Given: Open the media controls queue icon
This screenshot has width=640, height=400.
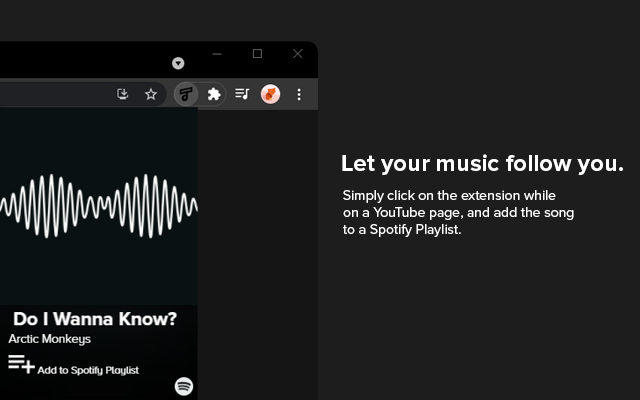Looking at the screenshot, I should point(242,94).
